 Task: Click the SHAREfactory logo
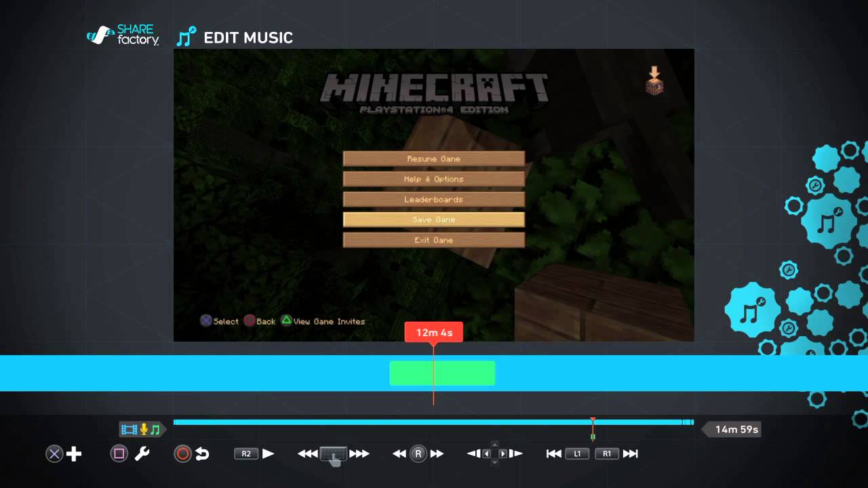point(123,35)
